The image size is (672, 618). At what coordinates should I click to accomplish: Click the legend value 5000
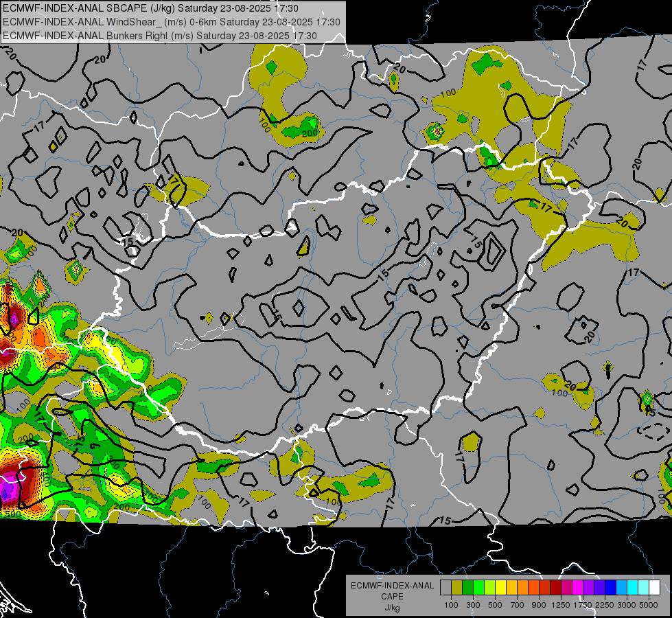pyautogui.click(x=649, y=605)
